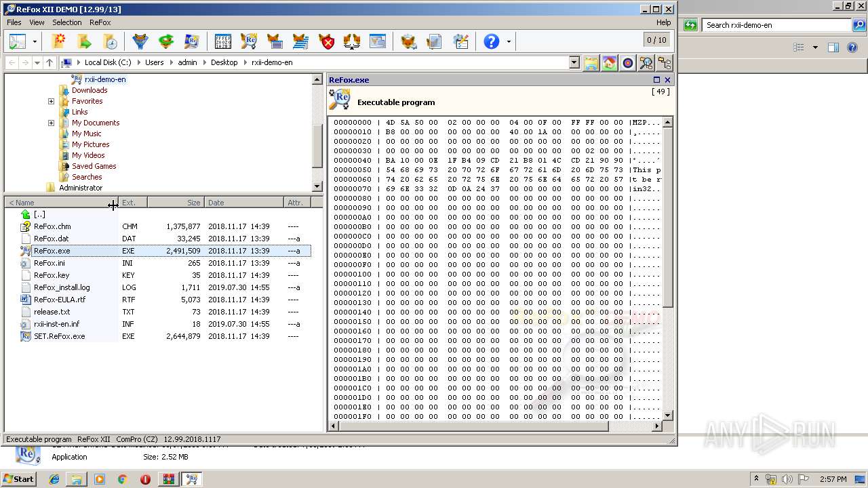Screen dimensions: 868x488
Task: Toggle the folder tree structure icon
Action: 665,63
